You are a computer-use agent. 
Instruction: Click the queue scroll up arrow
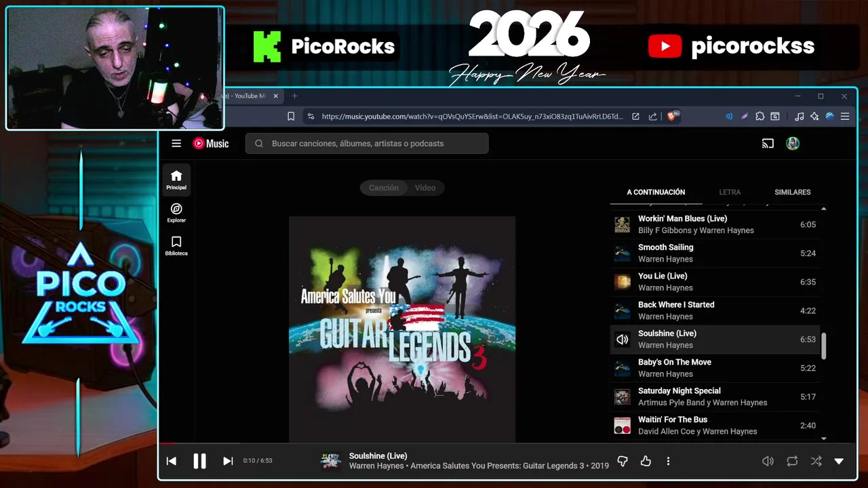pyautogui.click(x=824, y=208)
